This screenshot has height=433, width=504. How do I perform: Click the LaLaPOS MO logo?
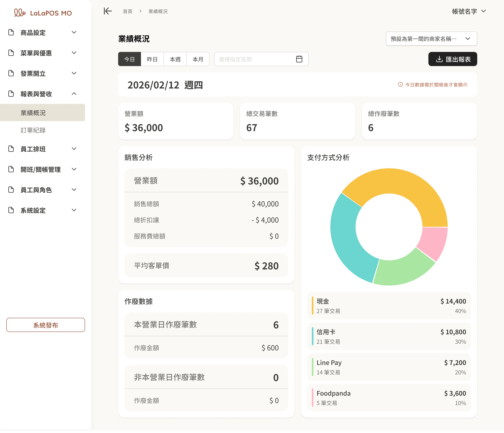tap(43, 13)
